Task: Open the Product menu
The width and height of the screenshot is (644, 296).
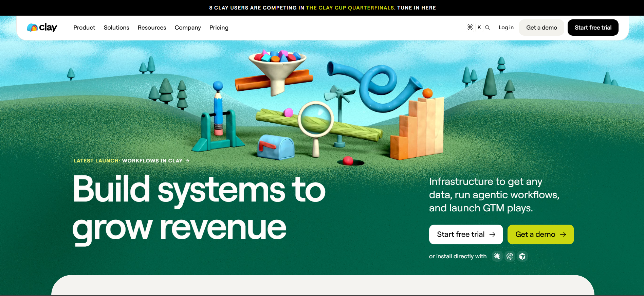Action: coord(84,28)
